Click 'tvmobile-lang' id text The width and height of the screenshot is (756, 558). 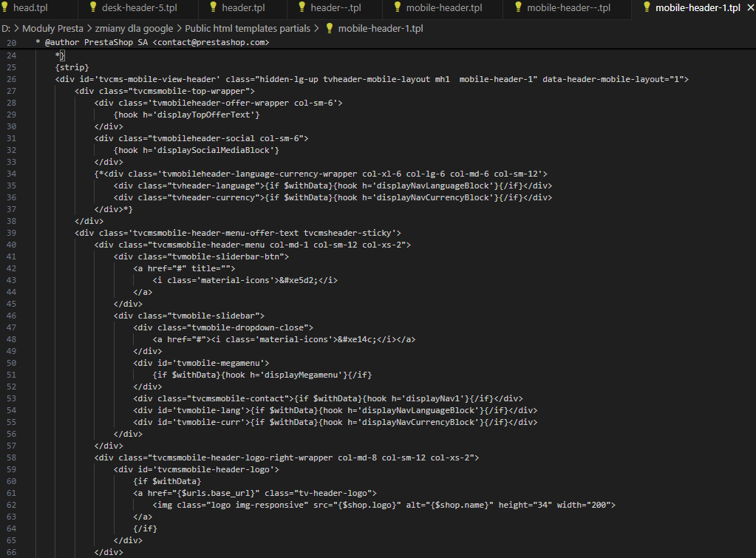coord(208,410)
